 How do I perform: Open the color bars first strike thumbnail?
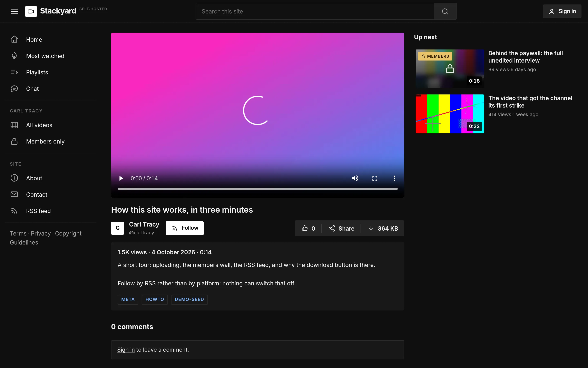click(450, 114)
